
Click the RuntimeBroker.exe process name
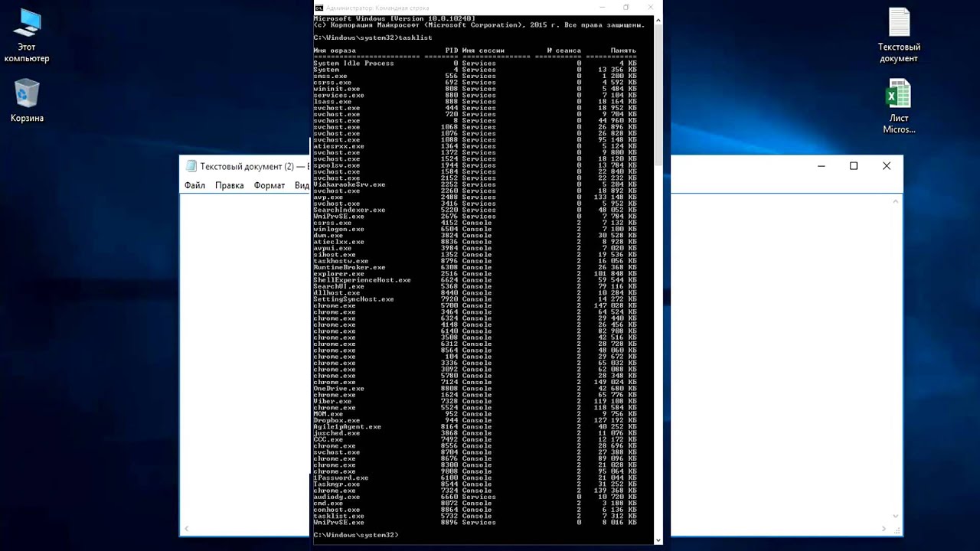click(349, 267)
